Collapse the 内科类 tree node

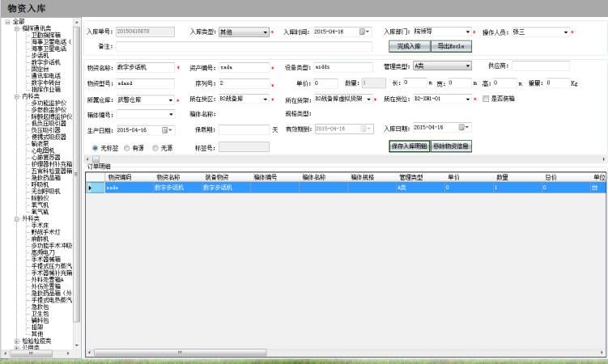click(17, 97)
